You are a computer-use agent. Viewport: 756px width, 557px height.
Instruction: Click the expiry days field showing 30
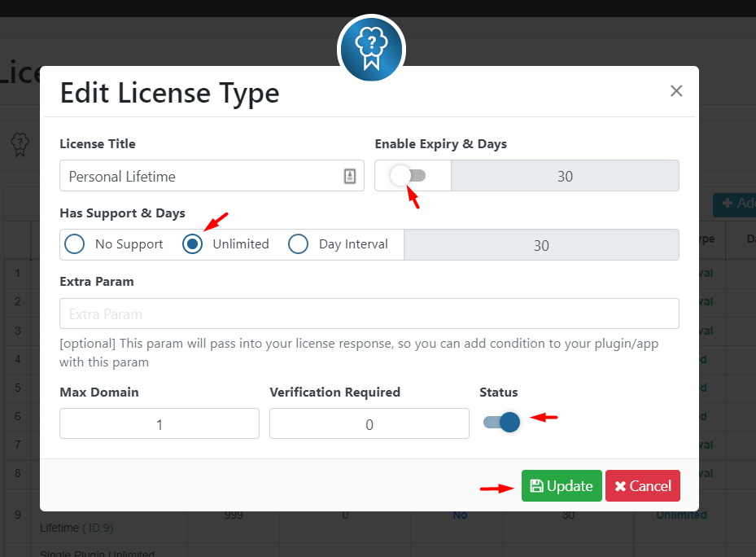(x=565, y=175)
